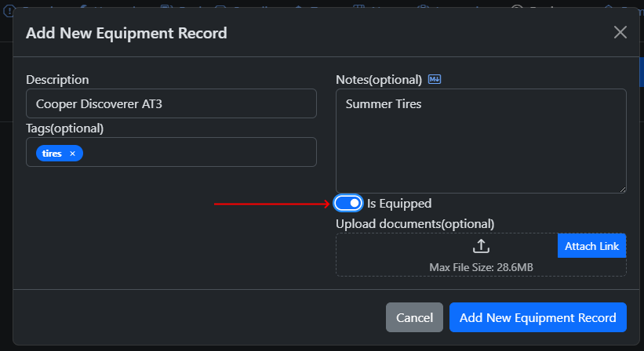Click the Is Equipped label text
The image size is (644, 351).
pyautogui.click(x=399, y=204)
